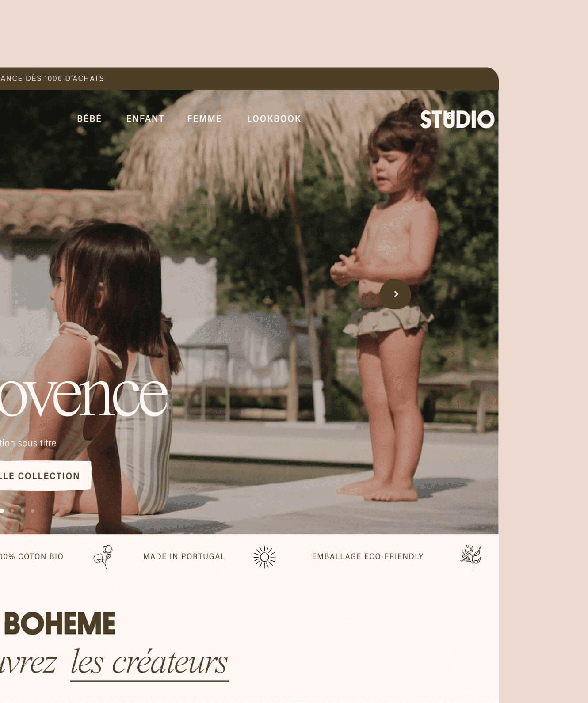Jump to the fourth carousel dot

point(33,511)
